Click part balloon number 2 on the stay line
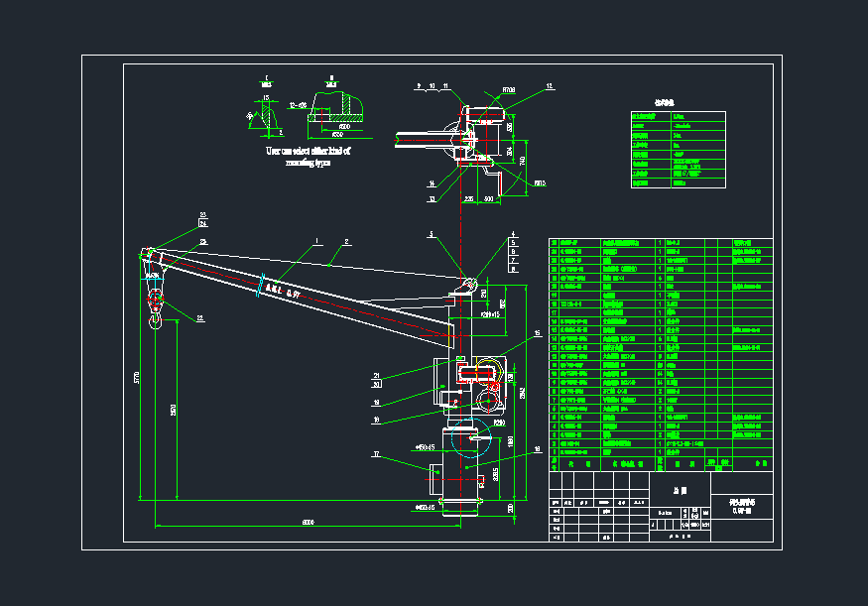The width and height of the screenshot is (868, 606). pos(346,241)
